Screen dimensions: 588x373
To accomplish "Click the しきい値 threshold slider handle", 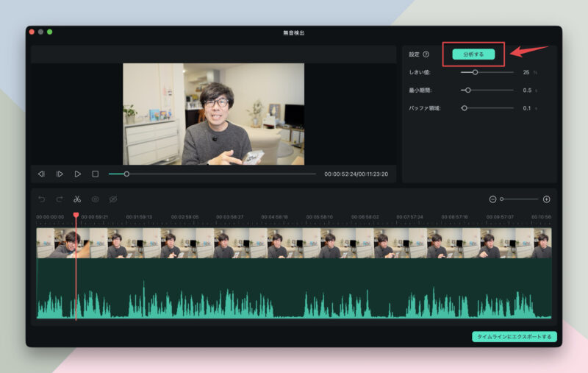I will pos(475,73).
